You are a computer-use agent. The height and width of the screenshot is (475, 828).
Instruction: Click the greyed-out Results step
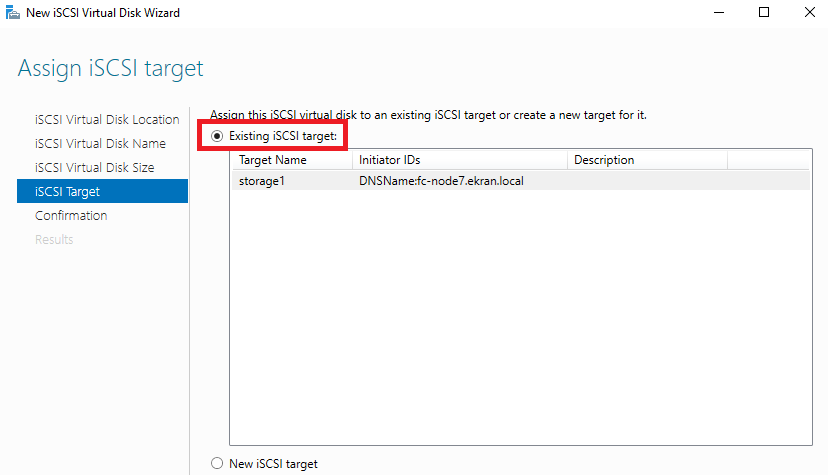point(54,240)
